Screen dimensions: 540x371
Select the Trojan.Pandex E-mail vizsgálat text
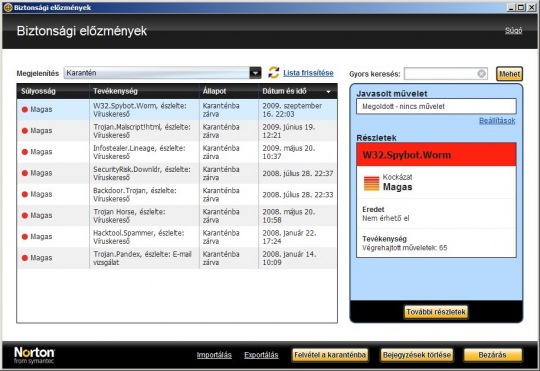[142, 258]
